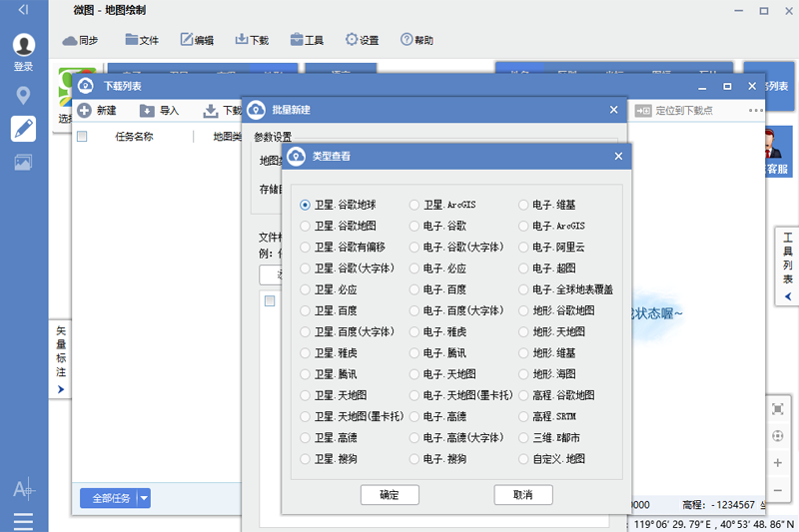799x532 pixels.
Task: Expand the 矢量标注 side panel arrow
Action: (61, 389)
